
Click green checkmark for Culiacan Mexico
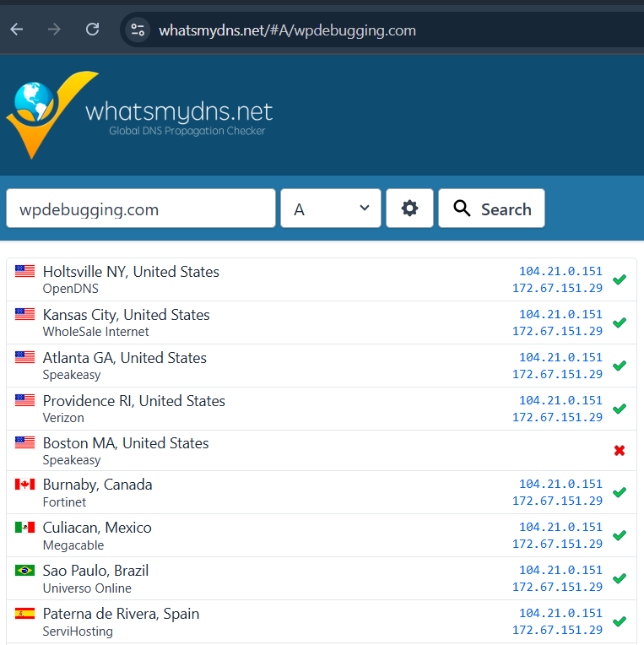click(x=620, y=535)
